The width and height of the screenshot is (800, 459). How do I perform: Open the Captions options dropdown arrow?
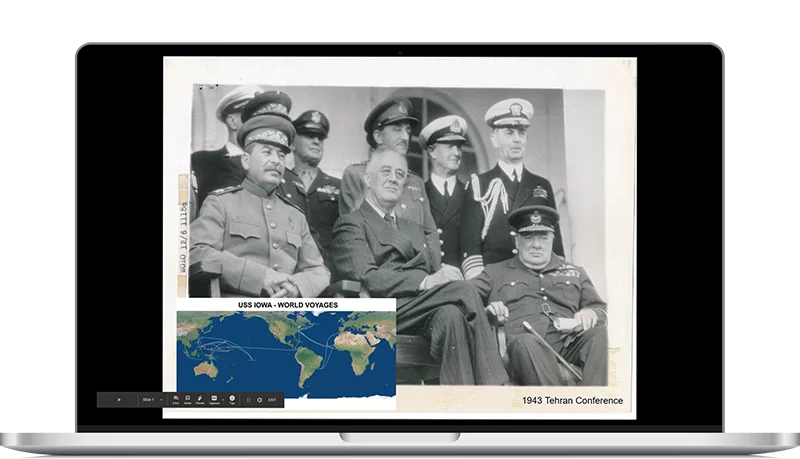tap(223, 400)
